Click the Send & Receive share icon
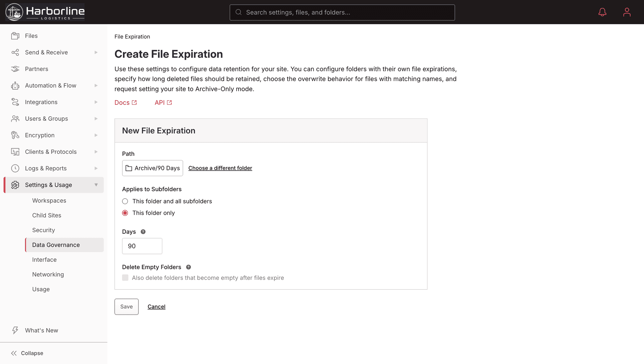This screenshot has height=364, width=644. (15, 52)
